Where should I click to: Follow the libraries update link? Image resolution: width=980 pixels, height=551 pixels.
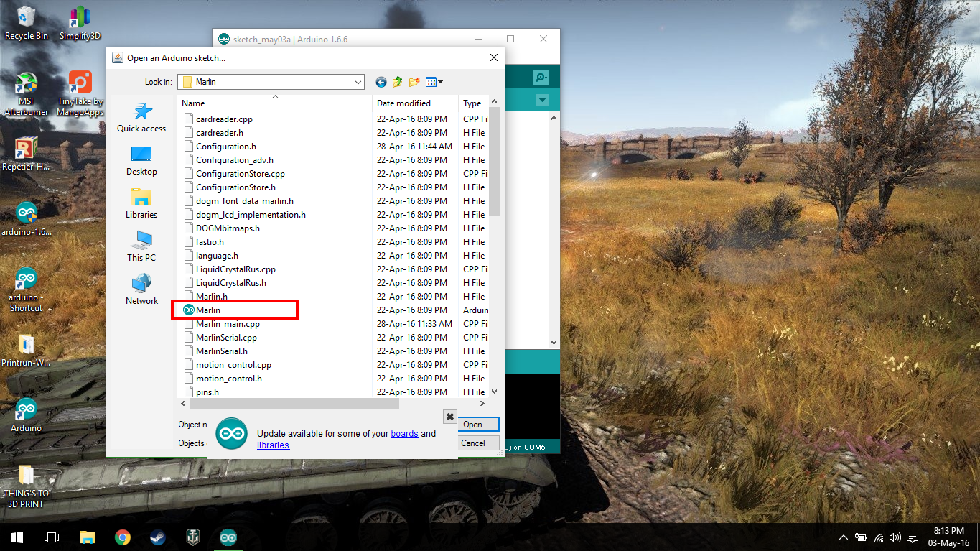(273, 445)
